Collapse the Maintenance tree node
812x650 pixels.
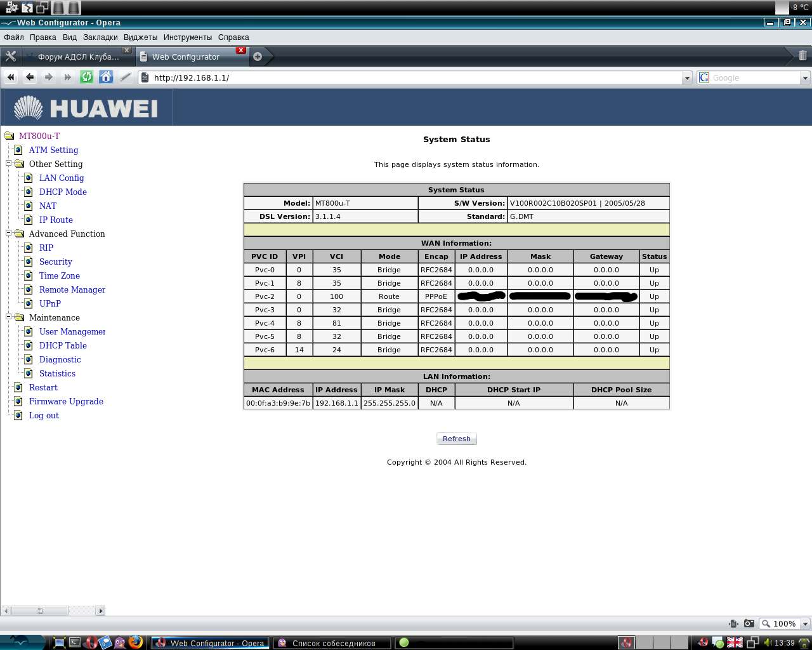pos(9,317)
